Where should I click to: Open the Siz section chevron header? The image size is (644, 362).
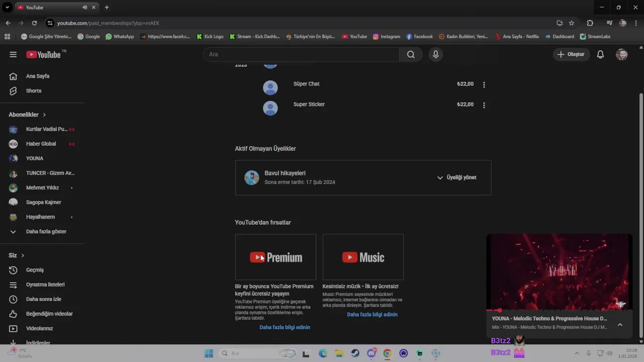pyautogui.click(x=17, y=255)
